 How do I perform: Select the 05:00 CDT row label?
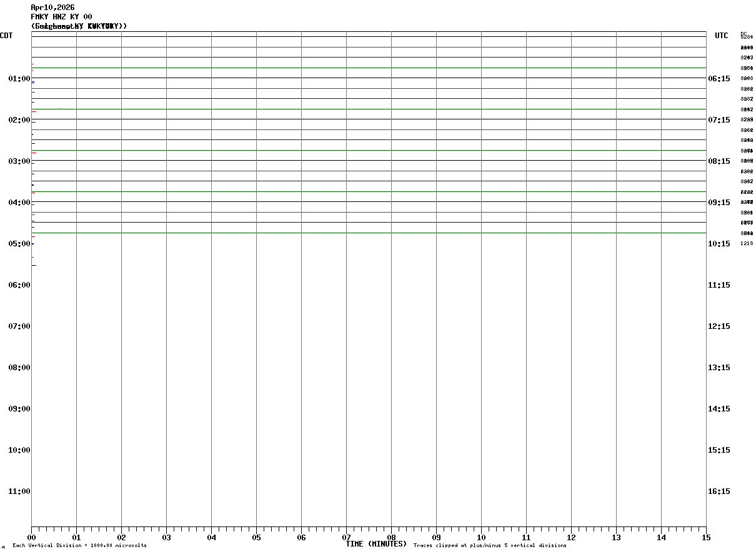19,244
